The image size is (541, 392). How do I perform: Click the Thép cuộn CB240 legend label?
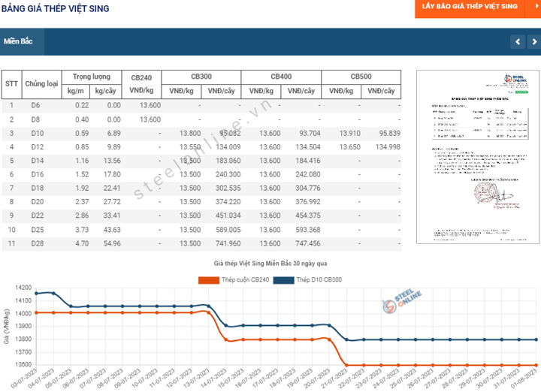point(245,279)
